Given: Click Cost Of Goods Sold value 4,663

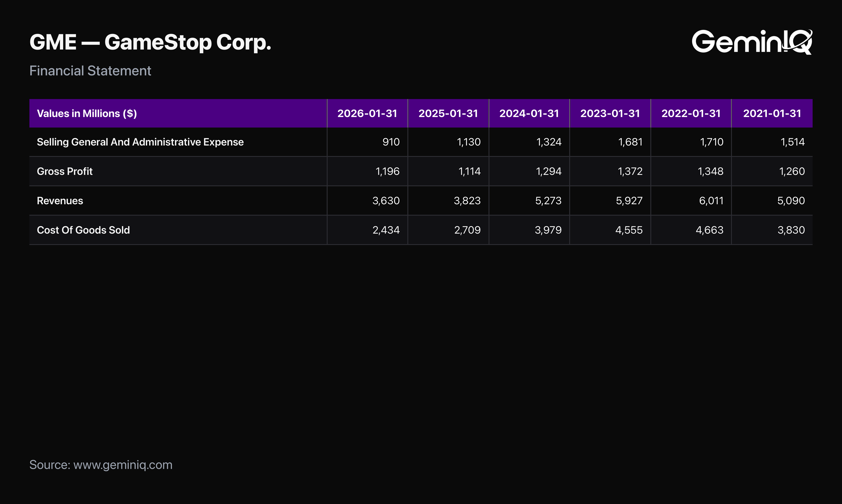Looking at the screenshot, I should click(x=709, y=230).
